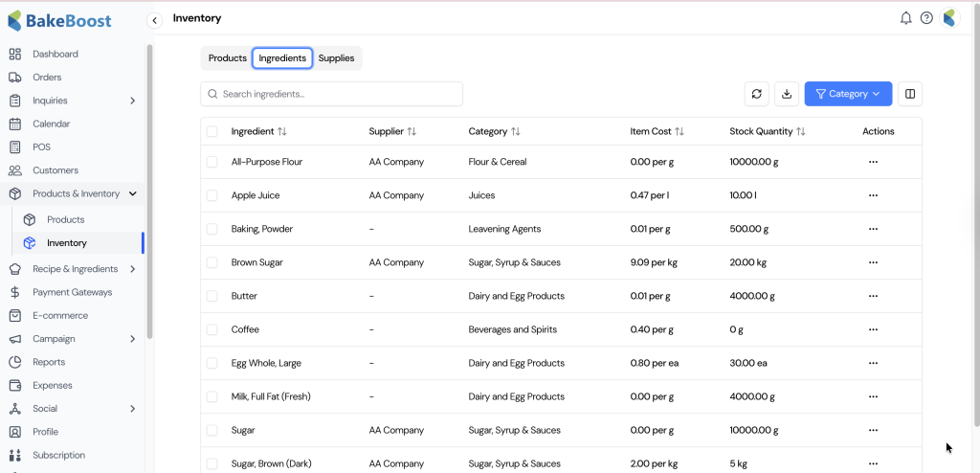Collapse the sidebar with the arrow button
The height and width of the screenshot is (473, 980).
point(155,20)
